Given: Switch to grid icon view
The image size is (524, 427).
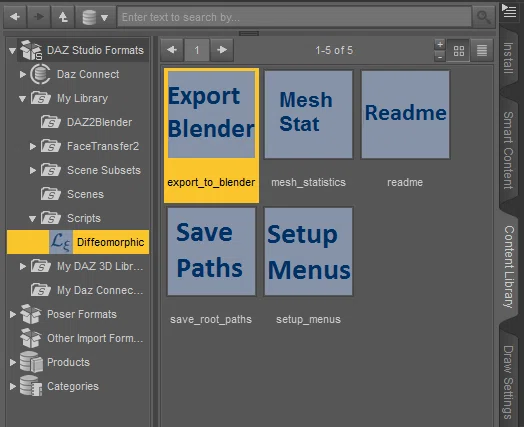Looking at the screenshot, I should coord(458,51).
